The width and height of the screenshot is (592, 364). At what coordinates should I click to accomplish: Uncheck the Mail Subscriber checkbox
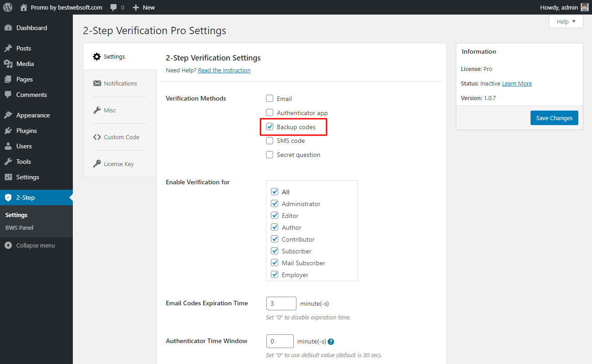(x=275, y=263)
